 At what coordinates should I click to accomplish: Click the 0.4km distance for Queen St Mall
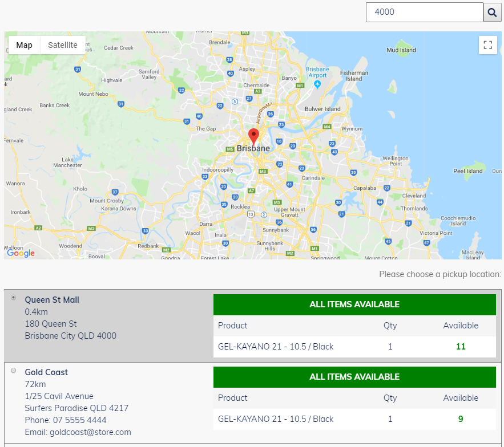37,312
